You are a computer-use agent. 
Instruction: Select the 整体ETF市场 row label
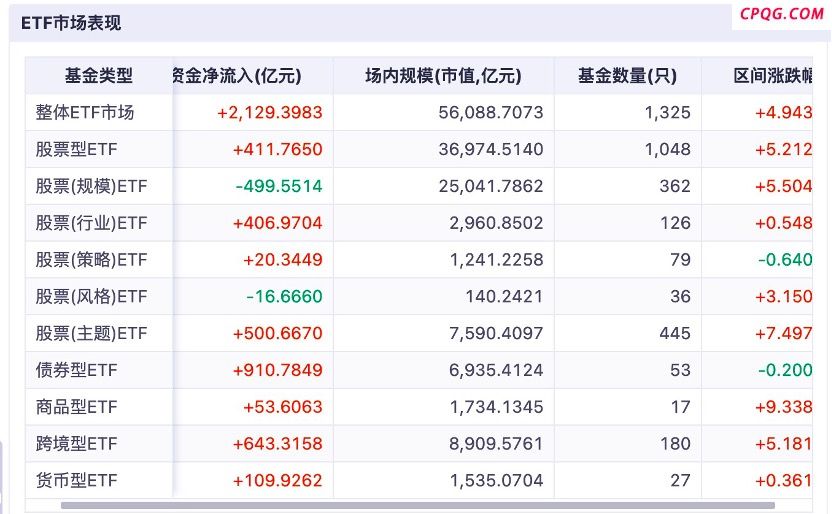(85, 113)
